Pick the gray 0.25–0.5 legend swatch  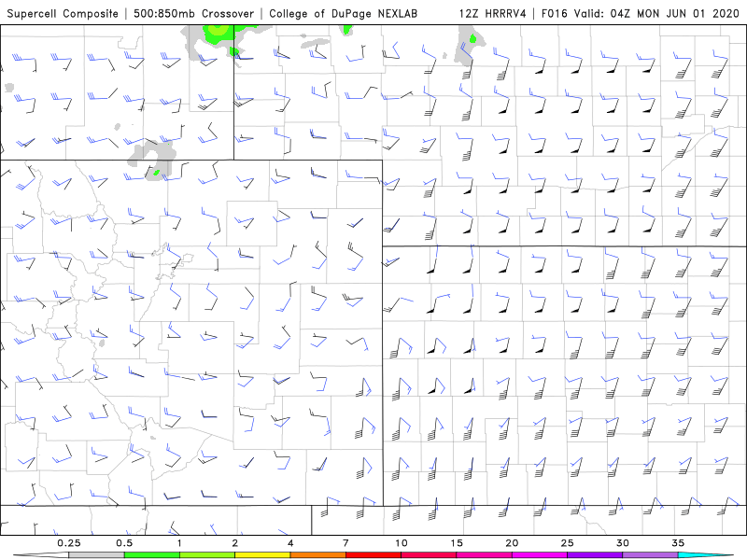(96, 555)
